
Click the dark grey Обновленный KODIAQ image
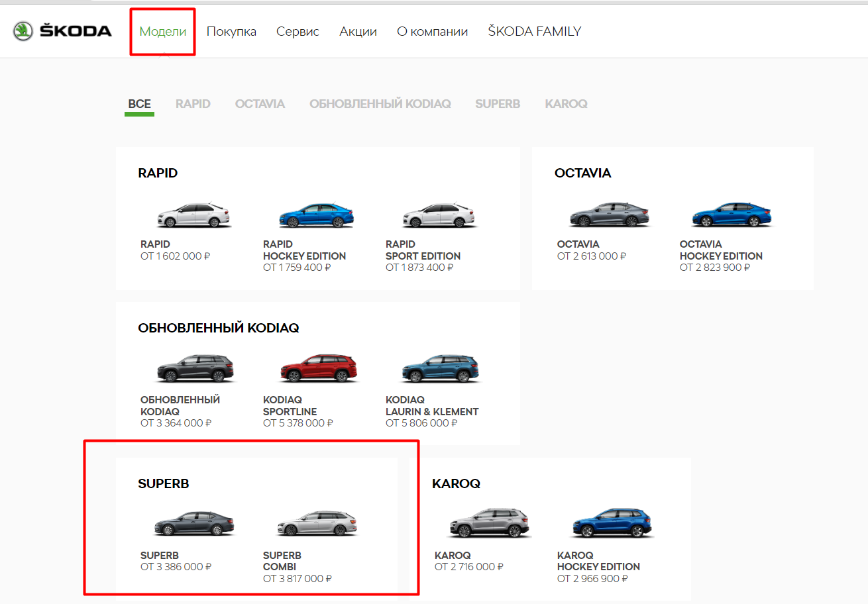[x=195, y=369]
